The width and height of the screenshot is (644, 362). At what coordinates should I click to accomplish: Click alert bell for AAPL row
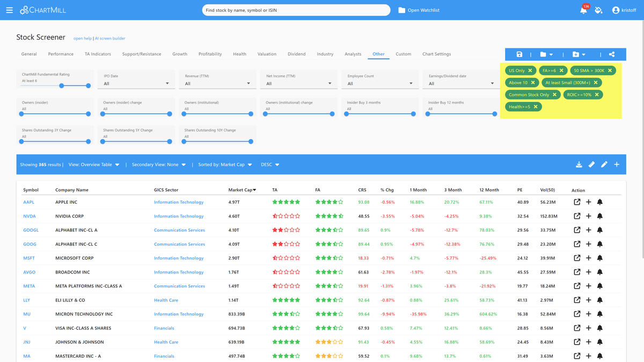click(x=600, y=202)
